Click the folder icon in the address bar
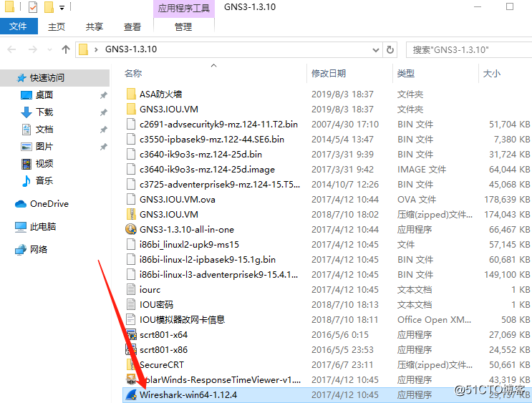The image size is (532, 403). click(84, 49)
